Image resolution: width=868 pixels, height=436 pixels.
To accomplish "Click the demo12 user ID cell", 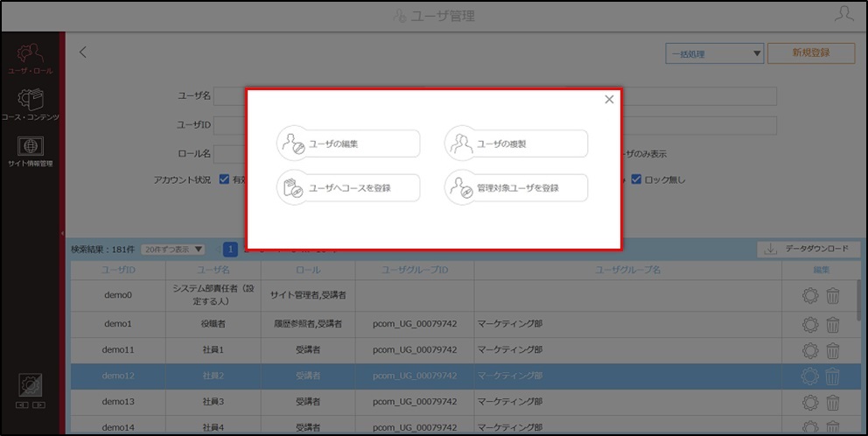I will click(x=118, y=376).
